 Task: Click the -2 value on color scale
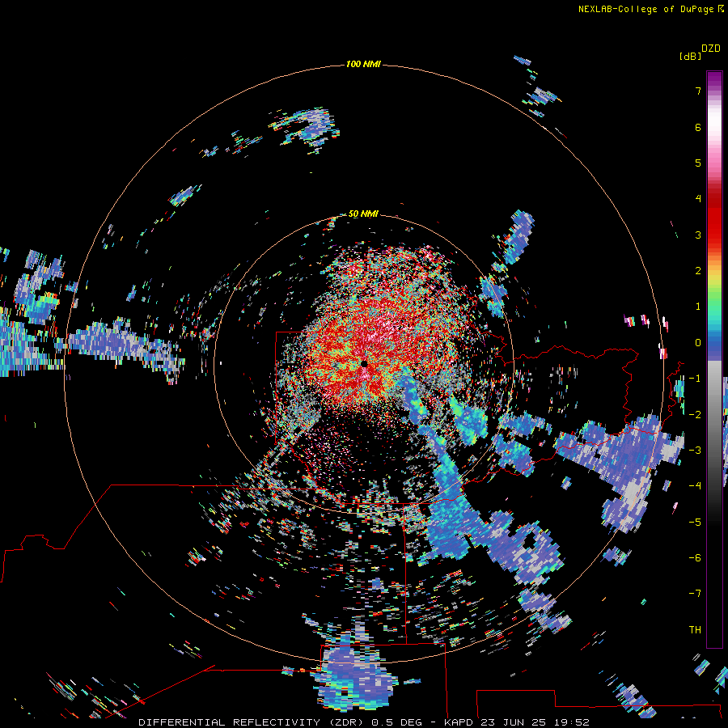click(x=695, y=414)
